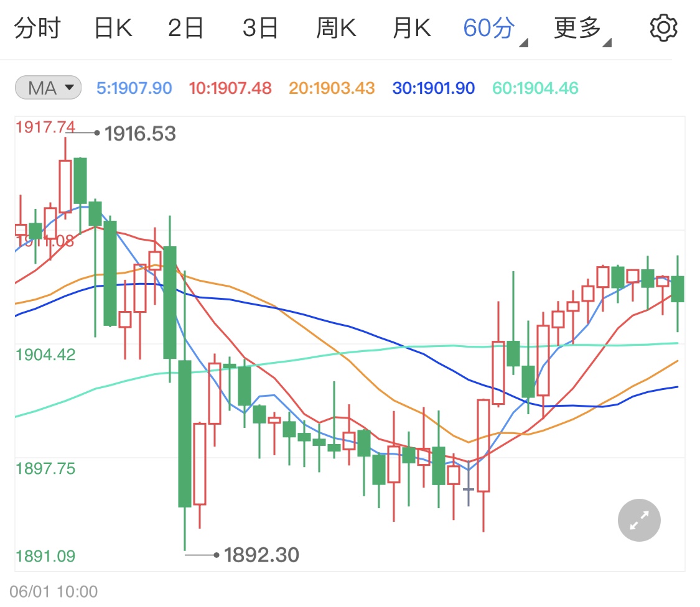Switch to 分时 time-sharing tab
Image resolution: width=700 pixels, height=607 pixels.
37,28
